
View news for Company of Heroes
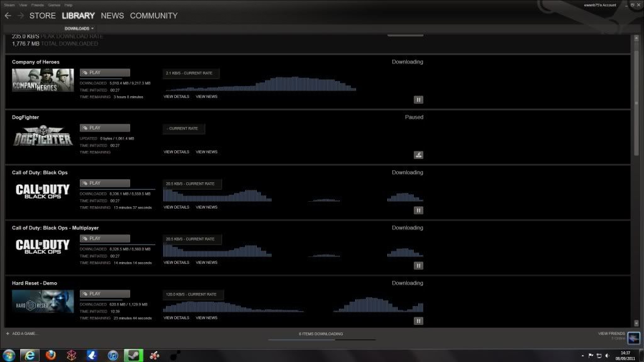[x=206, y=96]
